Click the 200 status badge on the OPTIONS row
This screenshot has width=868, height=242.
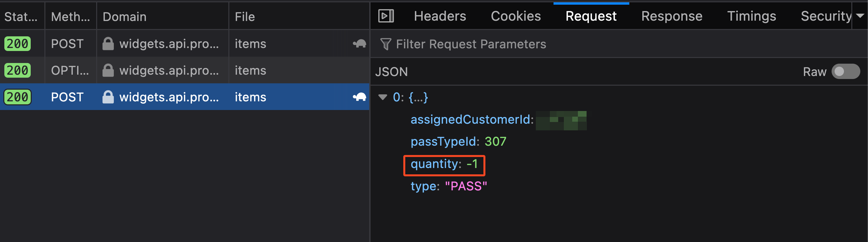tap(17, 70)
